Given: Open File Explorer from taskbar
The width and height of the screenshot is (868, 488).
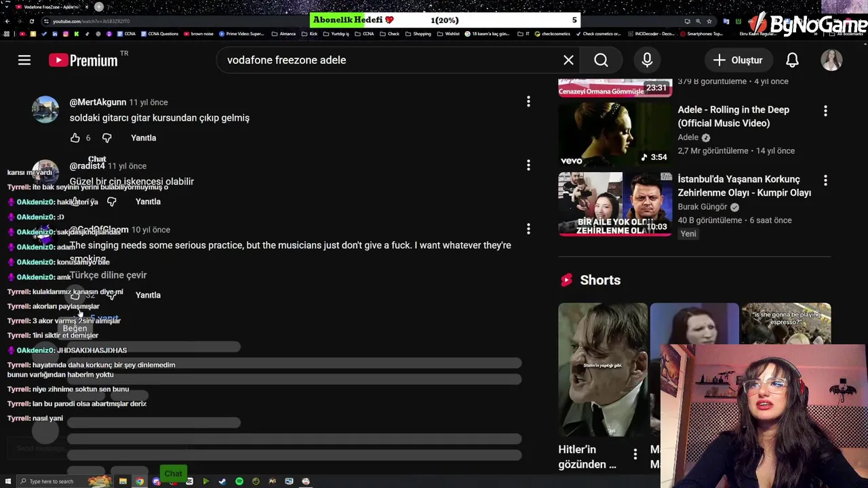Looking at the screenshot, I should tap(123, 481).
